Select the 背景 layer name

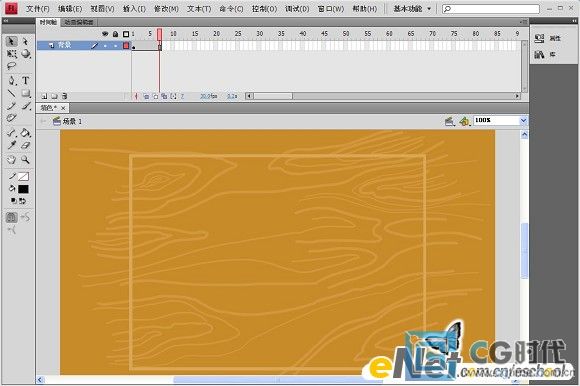pyautogui.click(x=64, y=45)
